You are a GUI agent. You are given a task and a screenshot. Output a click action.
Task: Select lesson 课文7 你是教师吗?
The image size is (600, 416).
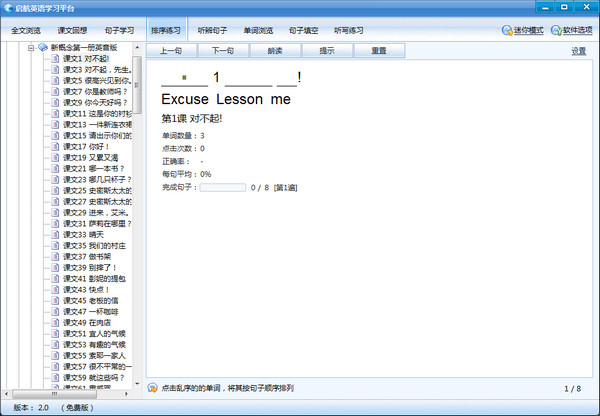coord(95,92)
